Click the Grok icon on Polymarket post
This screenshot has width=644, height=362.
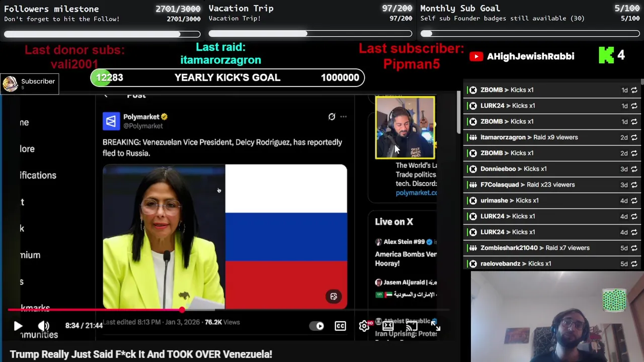point(332,117)
